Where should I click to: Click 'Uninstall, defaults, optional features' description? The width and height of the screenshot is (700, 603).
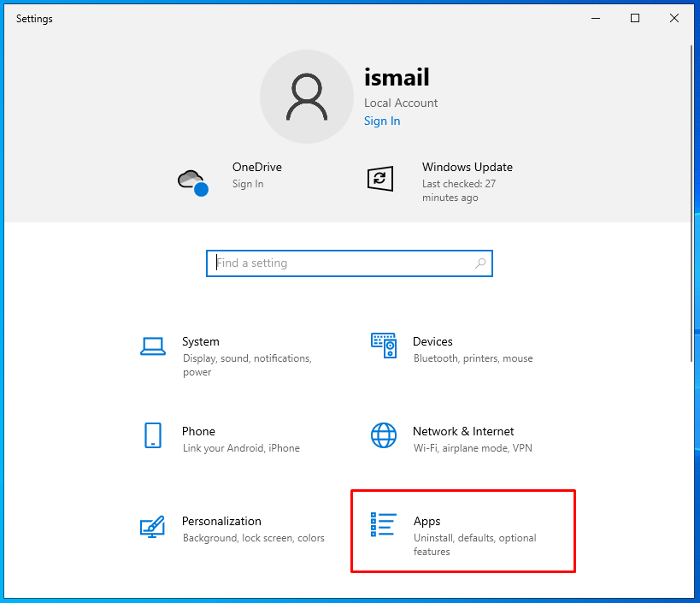(x=475, y=545)
